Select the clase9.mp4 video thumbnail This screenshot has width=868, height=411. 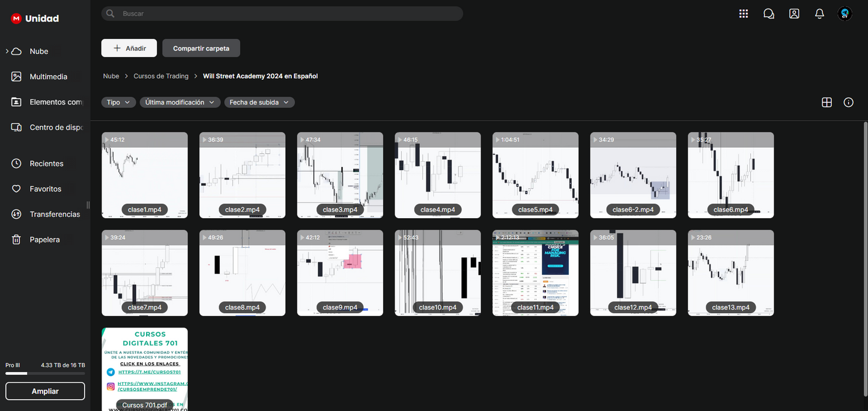(340, 273)
